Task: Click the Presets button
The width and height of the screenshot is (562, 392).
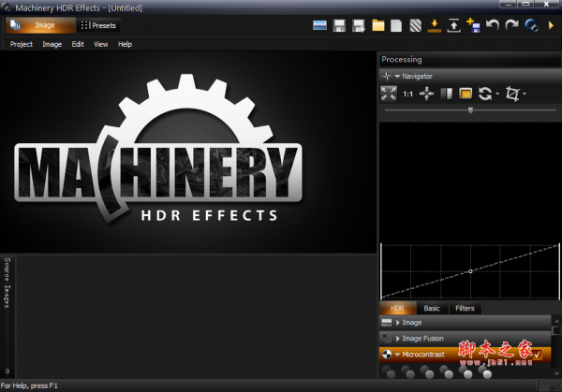Action: (x=98, y=25)
